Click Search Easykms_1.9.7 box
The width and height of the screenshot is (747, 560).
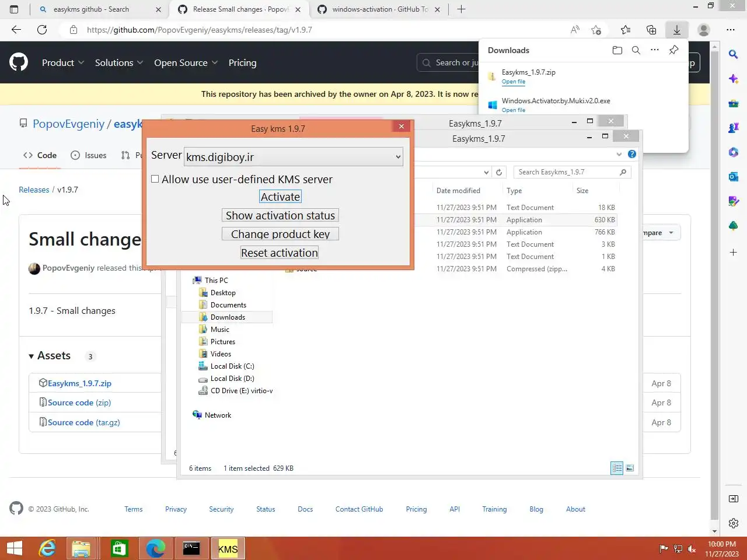pyautogui.click(x=572, y=172)
